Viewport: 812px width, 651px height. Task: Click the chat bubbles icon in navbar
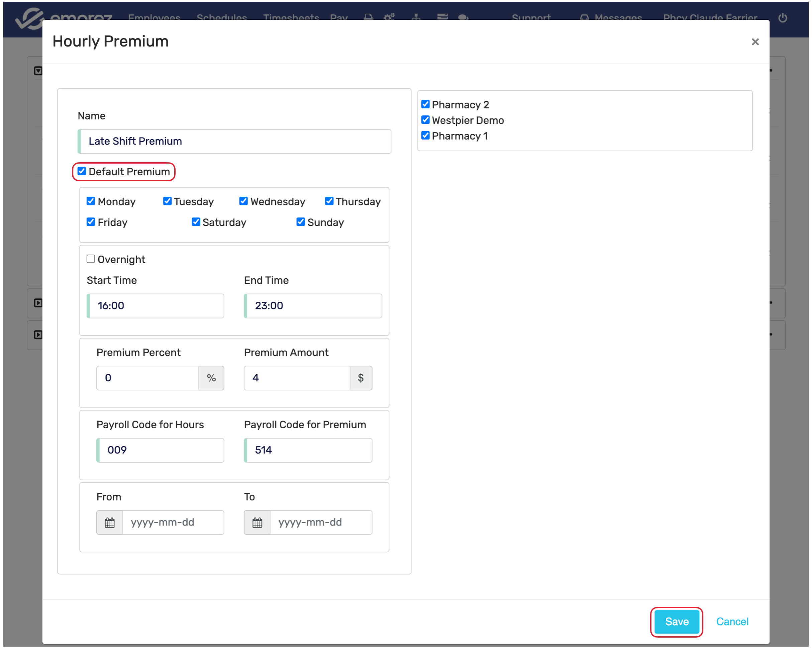463,17
